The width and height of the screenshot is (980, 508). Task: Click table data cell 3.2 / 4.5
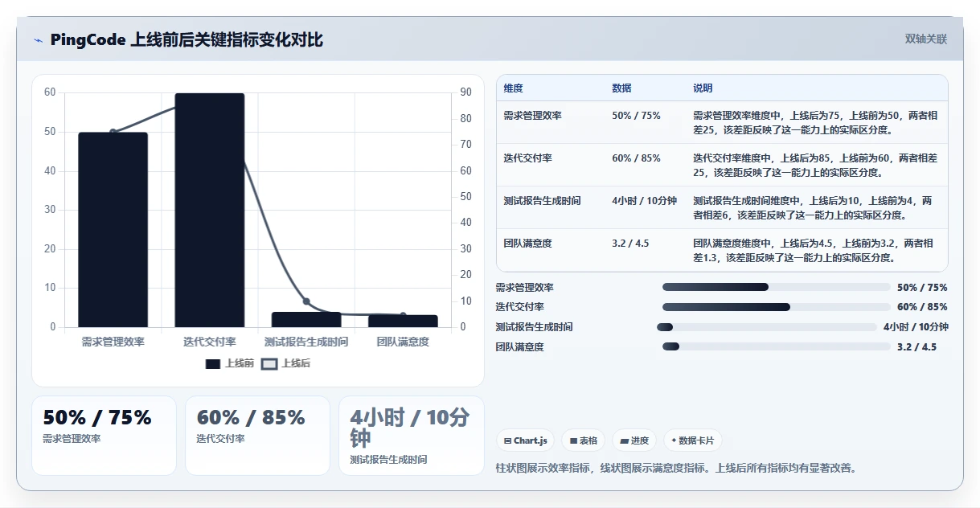[630, 243]
